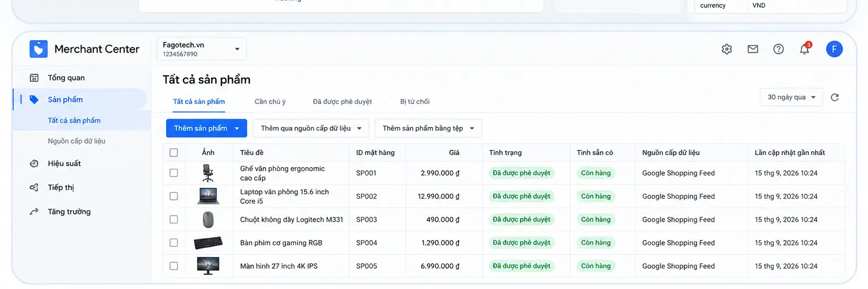Click the Sản phẩm tag icon
868x289 pixels.
tap(34, 99)
